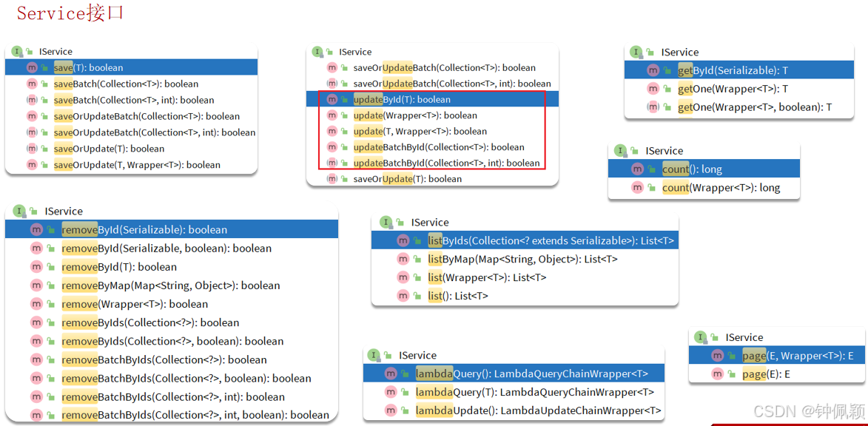Viewport: 868px width, 426px height.
Task: Click the IService header label above save(T)
Action: (55, 52)
